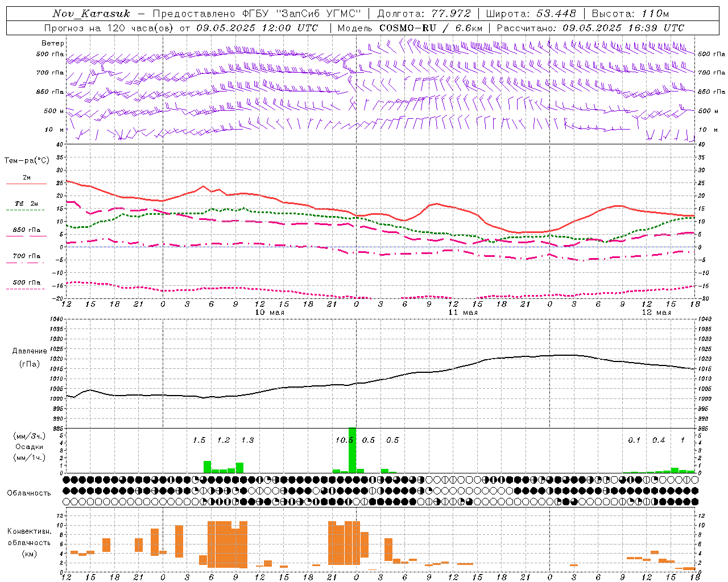Screen dimensions: 728x582
Task: Click the '0.4' precipitation value
Action: (659, 440)
